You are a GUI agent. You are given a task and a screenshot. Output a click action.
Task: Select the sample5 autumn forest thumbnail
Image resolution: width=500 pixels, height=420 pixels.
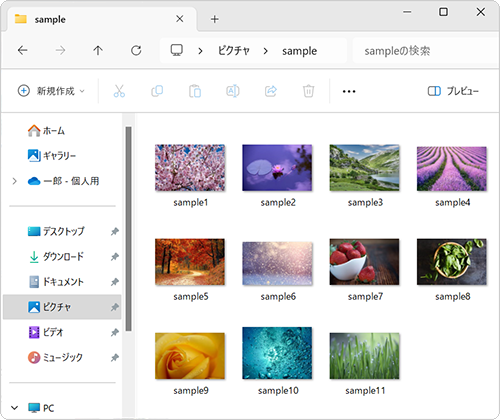click(x=190, y=262)
